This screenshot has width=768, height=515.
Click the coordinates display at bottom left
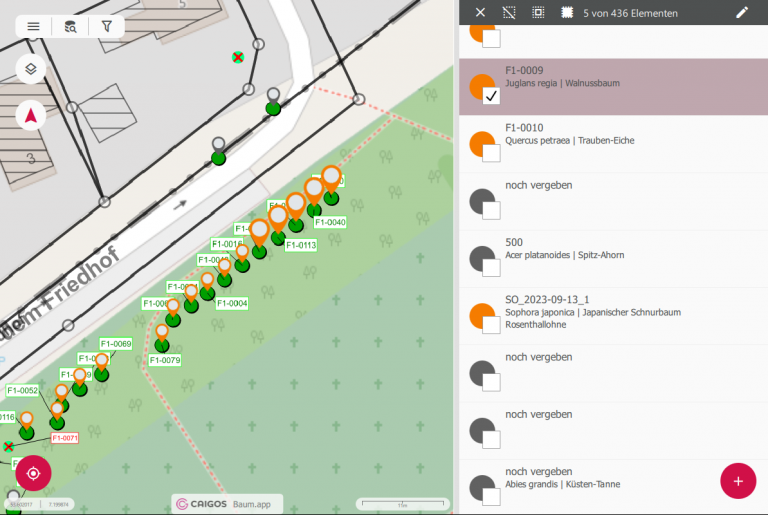pyautogui.click(x=40, y=504)
